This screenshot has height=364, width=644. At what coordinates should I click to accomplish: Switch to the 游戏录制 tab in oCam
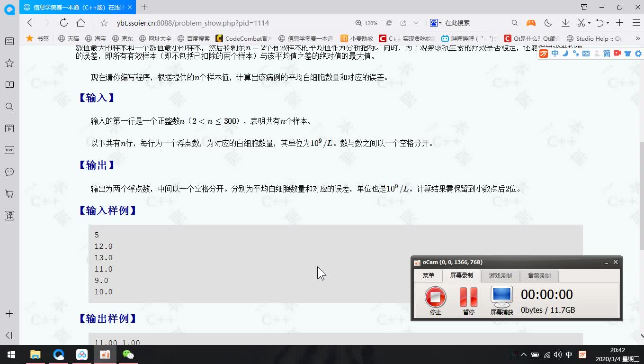pos(501,275)
